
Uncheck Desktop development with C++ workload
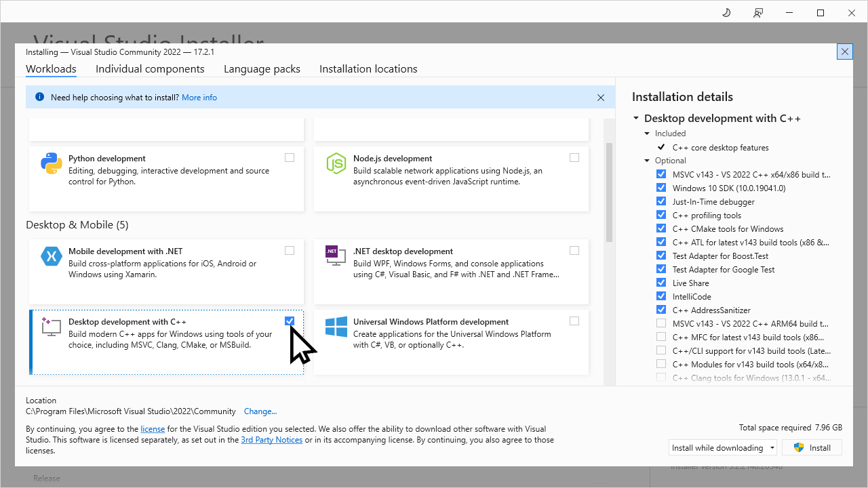pos(290,321)
